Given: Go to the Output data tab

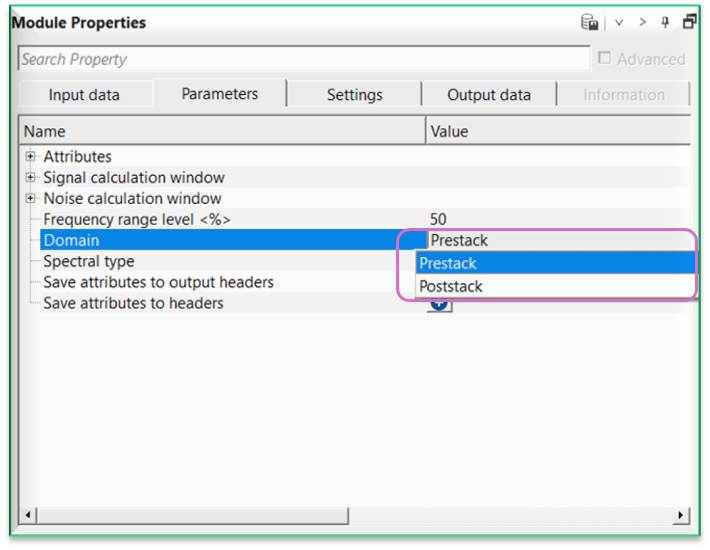Looking at the screenshot, I should click(489, 95).
